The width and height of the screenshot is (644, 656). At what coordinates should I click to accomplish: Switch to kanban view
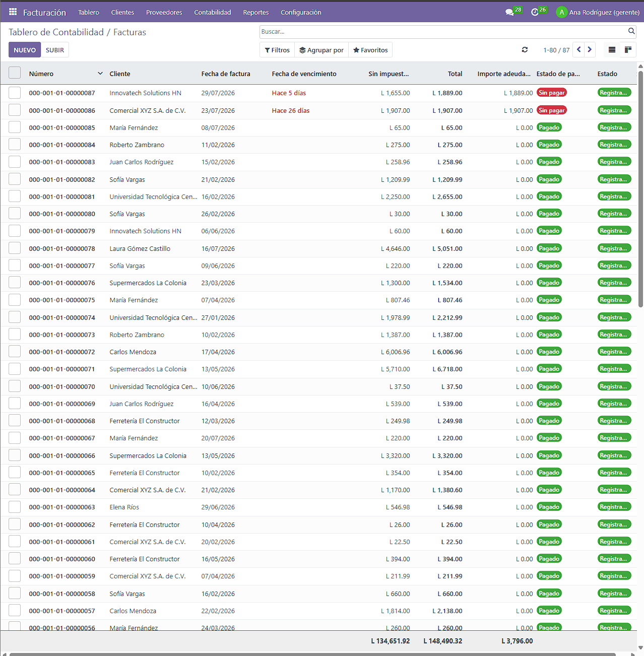tap(628, 49)
